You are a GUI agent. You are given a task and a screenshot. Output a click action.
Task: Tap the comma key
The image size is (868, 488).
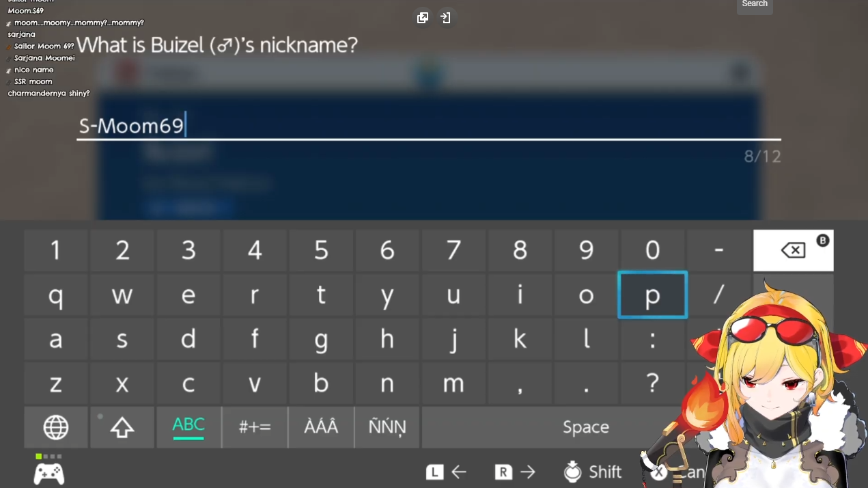[x=520, y=383]
